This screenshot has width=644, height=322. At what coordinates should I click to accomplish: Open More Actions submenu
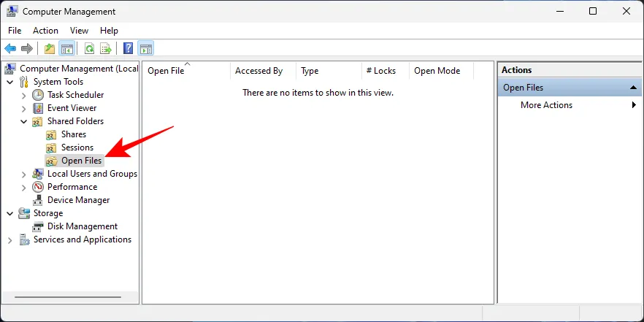tap(546, 105)
